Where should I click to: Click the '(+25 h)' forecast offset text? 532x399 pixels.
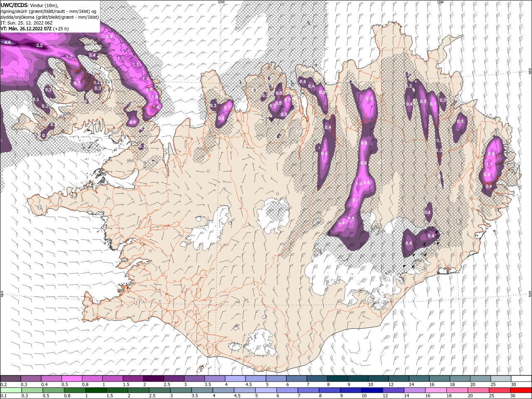pyautogui.click(x=61, y=29)
